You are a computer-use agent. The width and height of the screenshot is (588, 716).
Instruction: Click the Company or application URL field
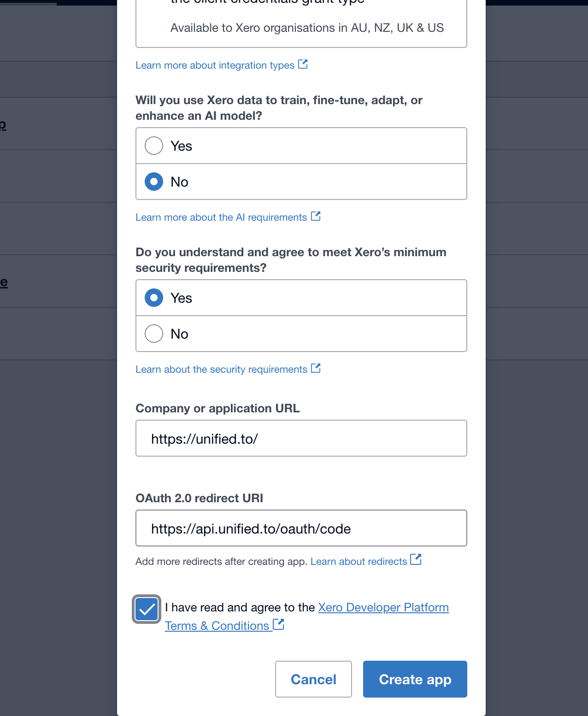301,438
